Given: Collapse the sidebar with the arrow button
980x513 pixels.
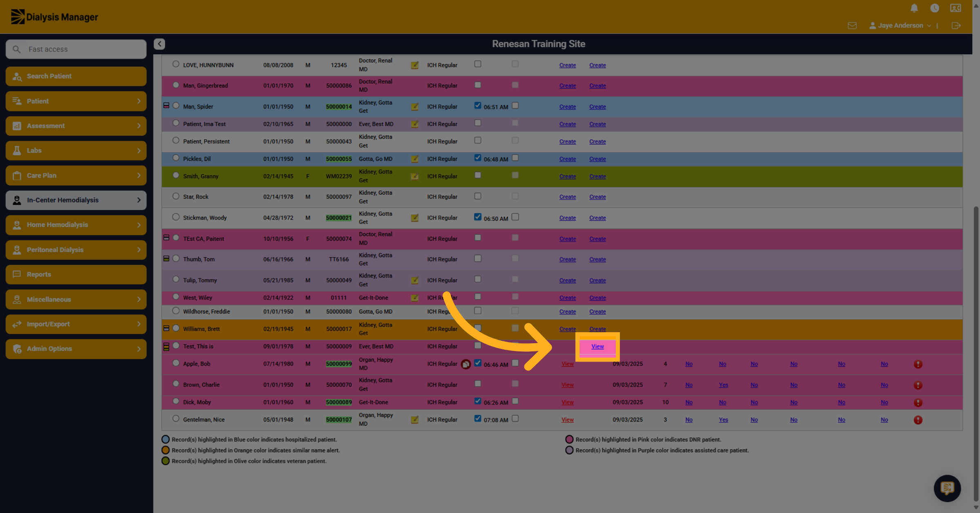Looking at the screenshot, I should coord(159,44).
